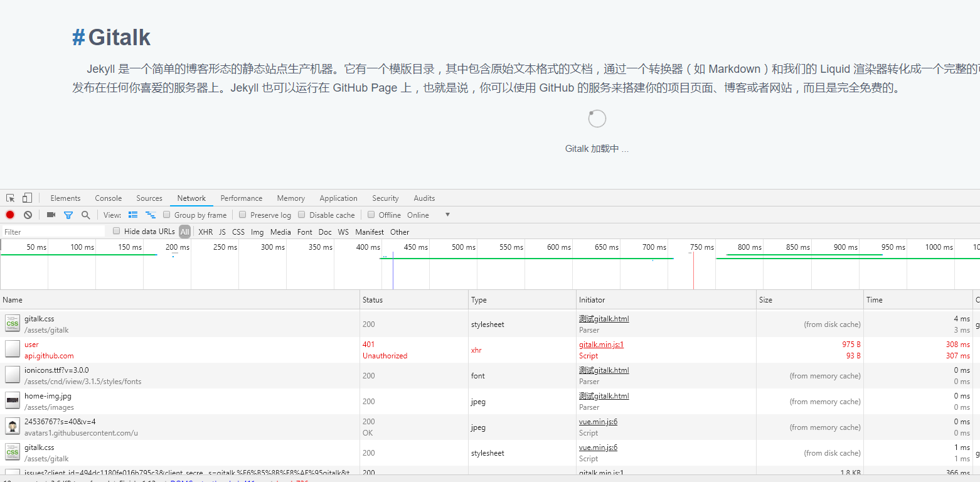
Task: Toggle the device toolbar icon
Action: coord(27,198)
